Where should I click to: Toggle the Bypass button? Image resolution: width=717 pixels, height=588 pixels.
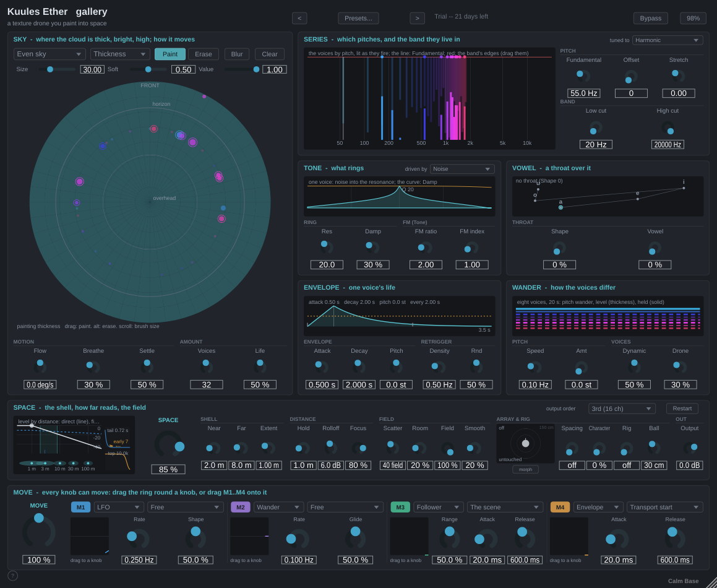point(651,19)
